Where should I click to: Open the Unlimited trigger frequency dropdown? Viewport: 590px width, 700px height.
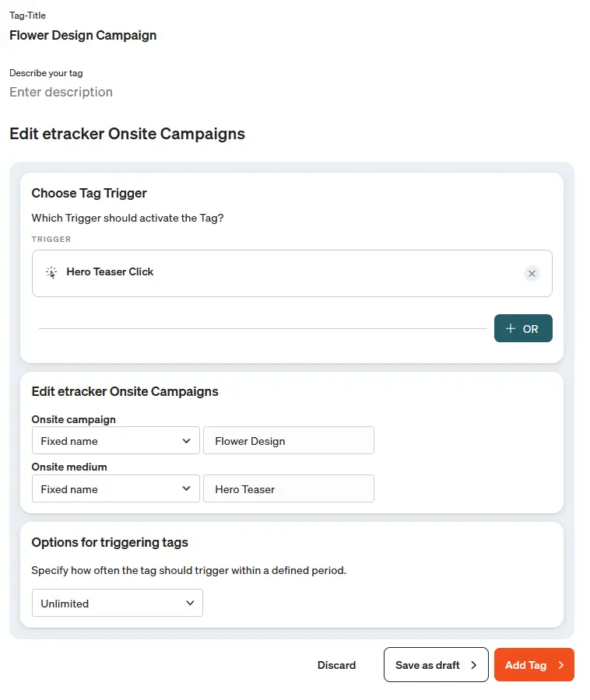click(x=117, y=603)
